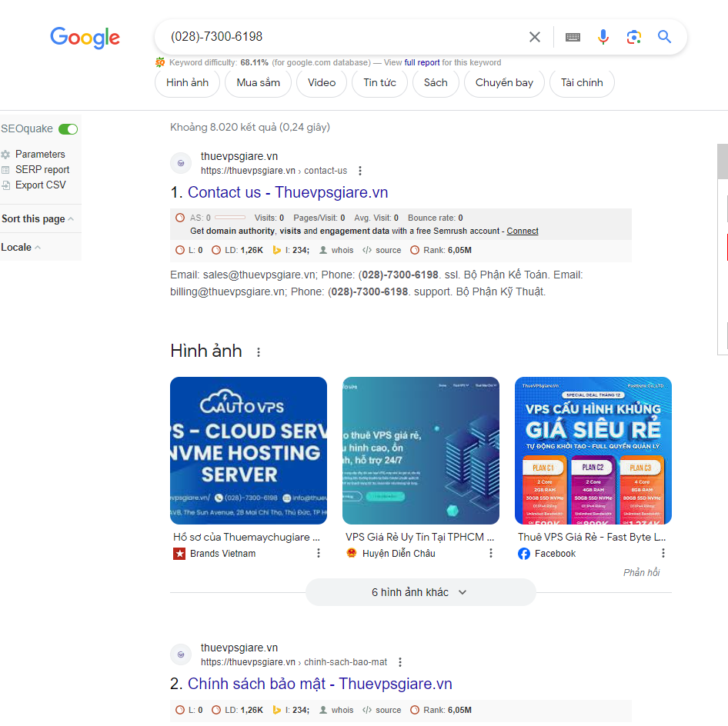The height and width of the screenshot is (726, 728).
Task: Click the Export CSV icon
Action: 5,185
